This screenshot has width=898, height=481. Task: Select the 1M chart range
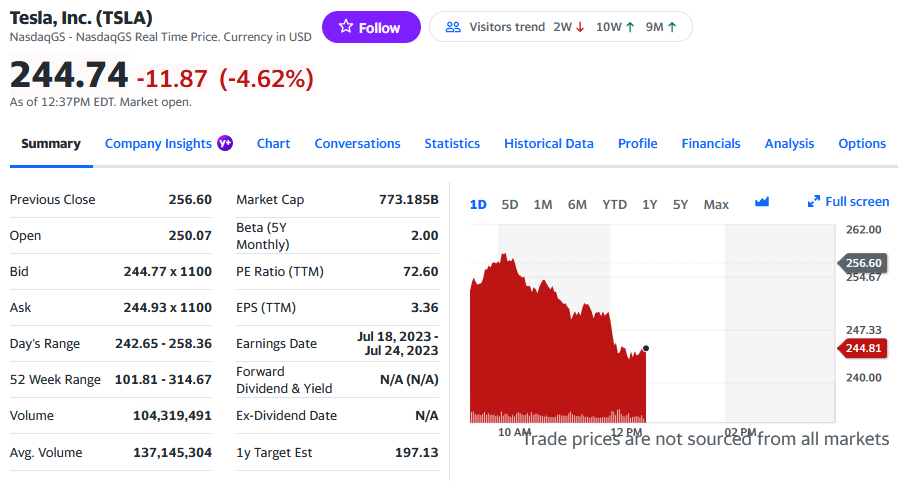(543, 204)
